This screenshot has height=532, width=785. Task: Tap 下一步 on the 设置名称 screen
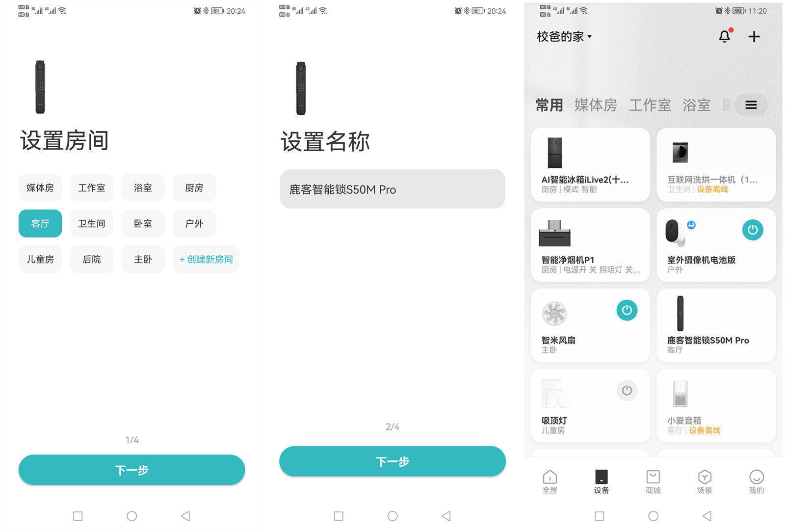[392, 461]
